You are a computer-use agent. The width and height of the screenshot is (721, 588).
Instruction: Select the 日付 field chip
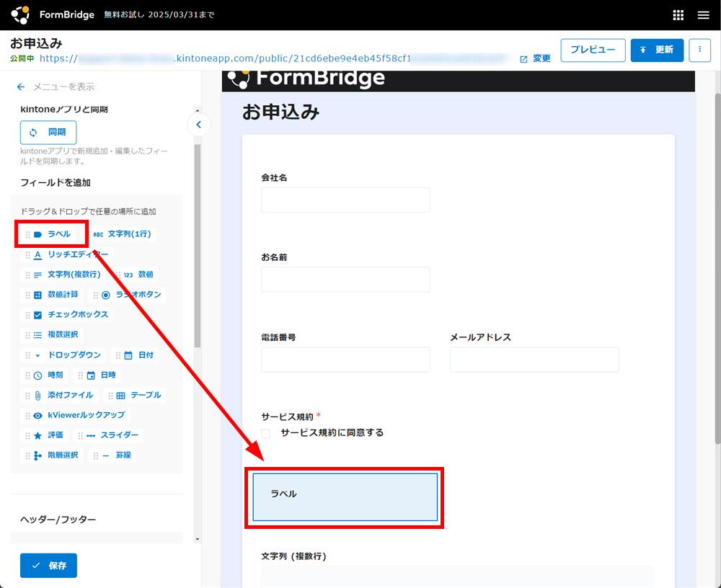pyautogui.click(x=135, y=355)
